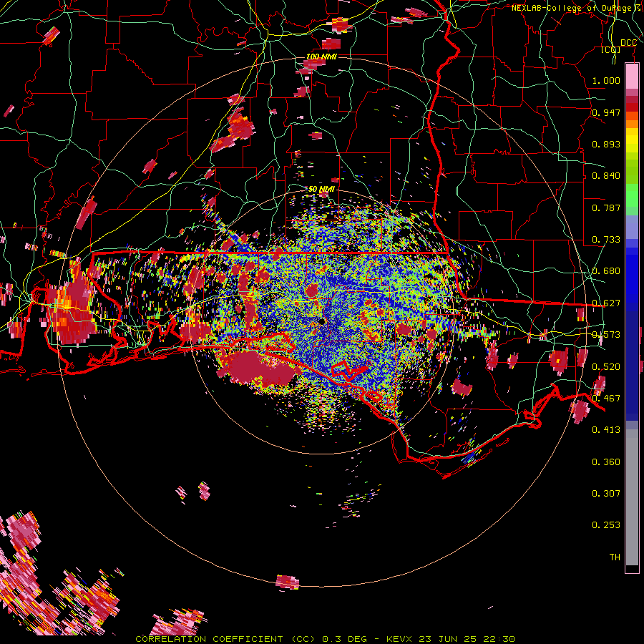Select the 0.360 scale value
644x644 pixels.
click(606, 462)
